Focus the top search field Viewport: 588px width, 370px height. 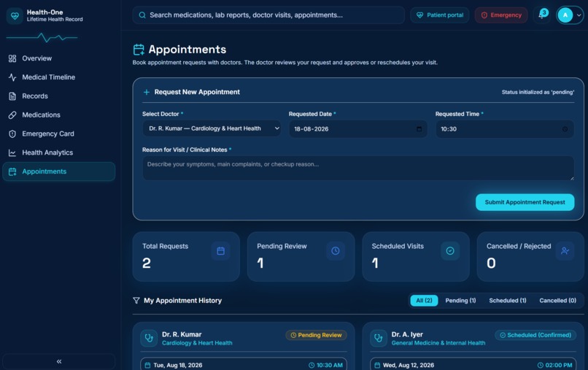268,15
